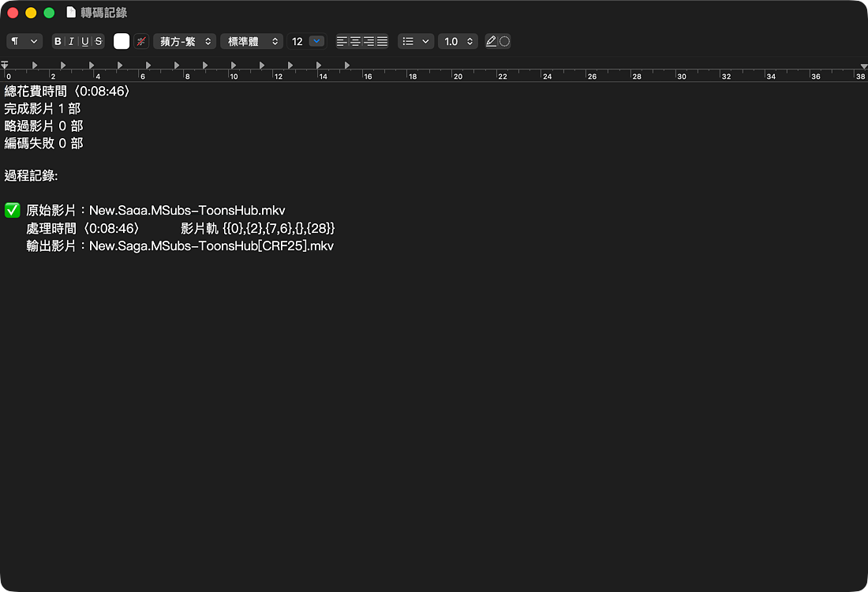Open the white text color swatch

(122, 41)
